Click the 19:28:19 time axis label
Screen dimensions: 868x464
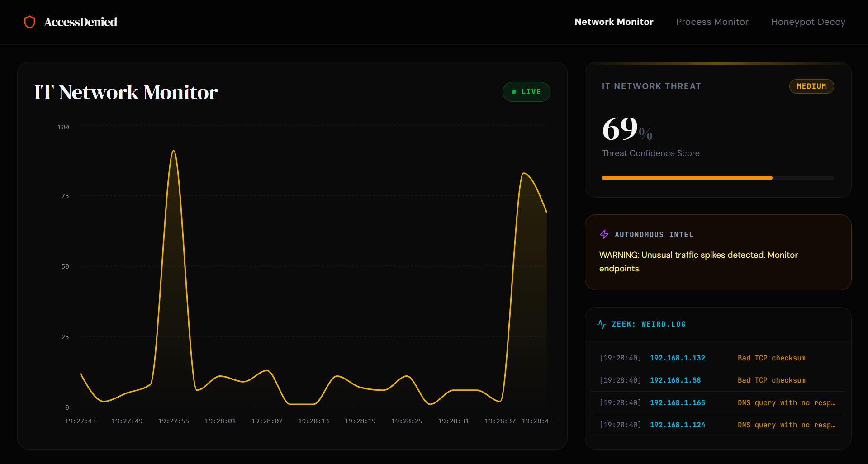(360, 421)
